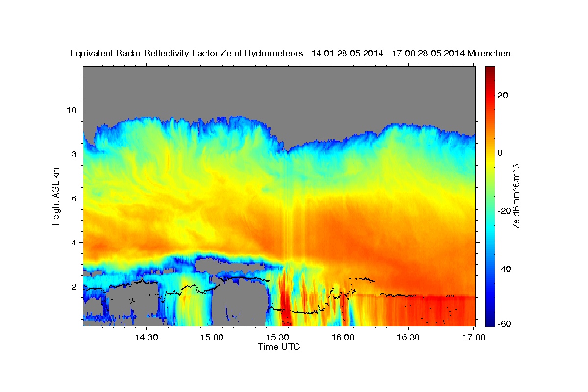Click the '15:00' time tick label
The height and width of the screenshot is (392, 588).
click(212, 337)
